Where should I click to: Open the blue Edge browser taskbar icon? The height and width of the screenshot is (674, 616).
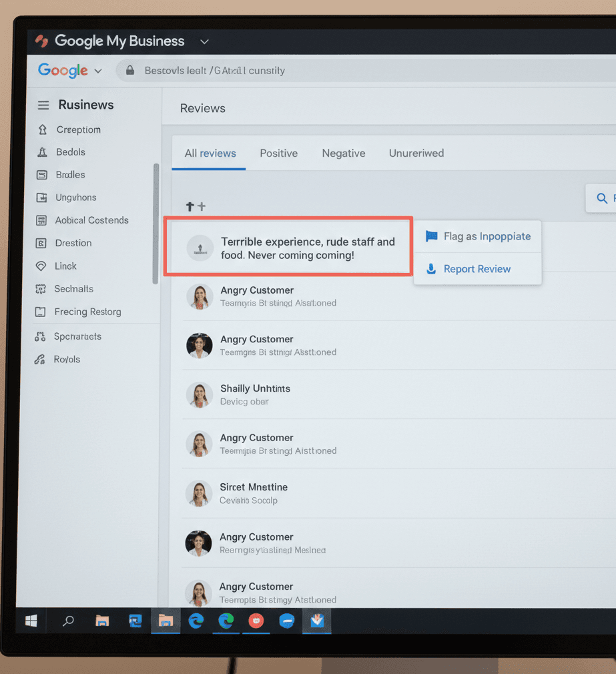(196, 621)
